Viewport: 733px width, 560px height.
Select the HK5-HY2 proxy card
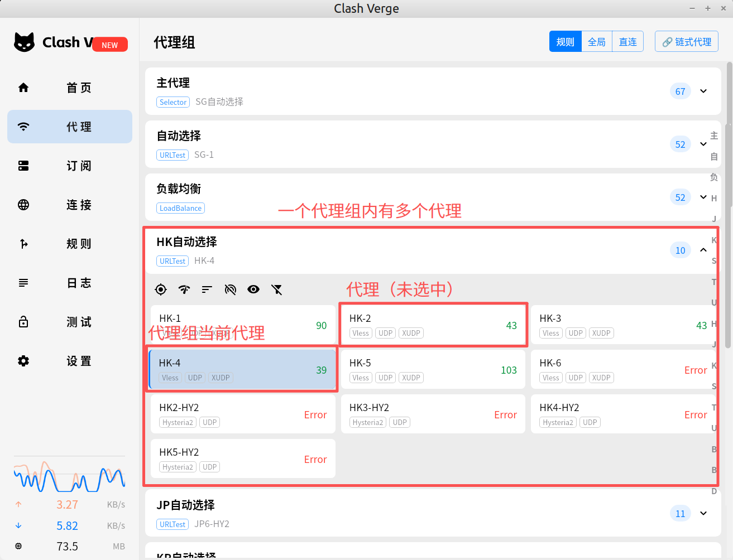tap(243, 458)
